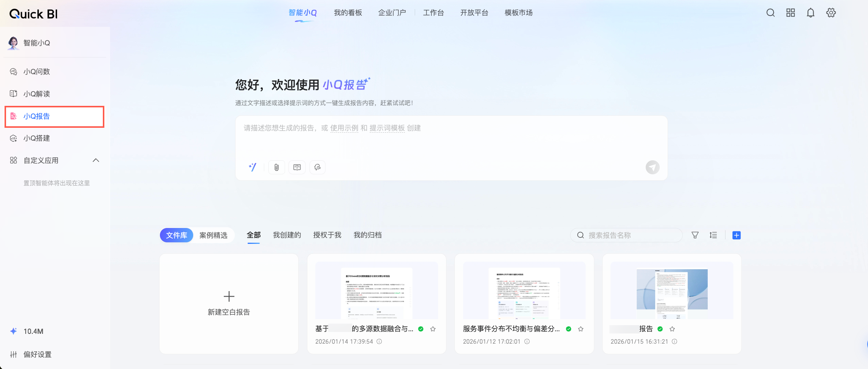Open the notification bell
Screen dimensions: 868x369
[811, 13]
